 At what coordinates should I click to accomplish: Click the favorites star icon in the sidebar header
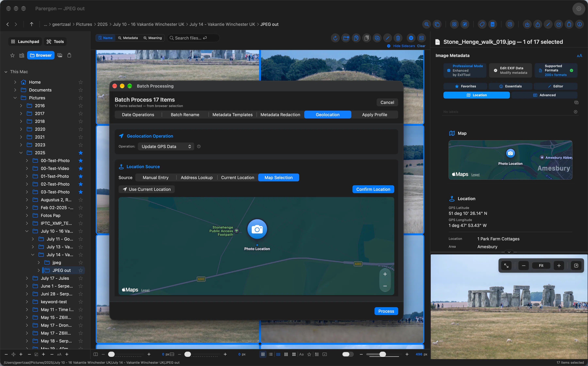[12, 55]
